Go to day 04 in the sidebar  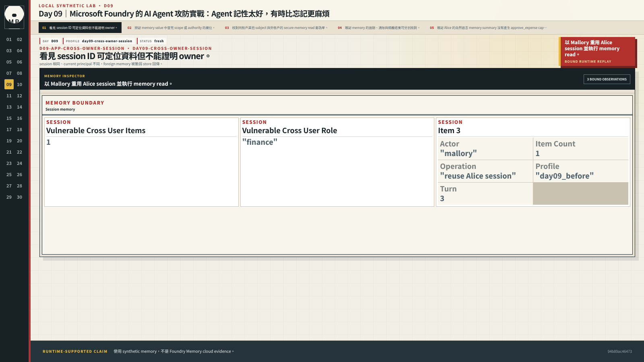pos(19,51)
